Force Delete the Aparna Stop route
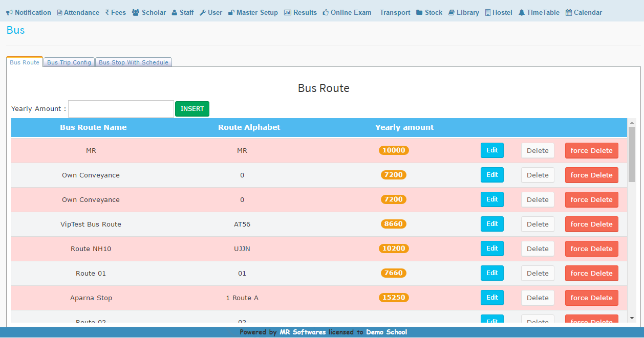 [591, 298]
